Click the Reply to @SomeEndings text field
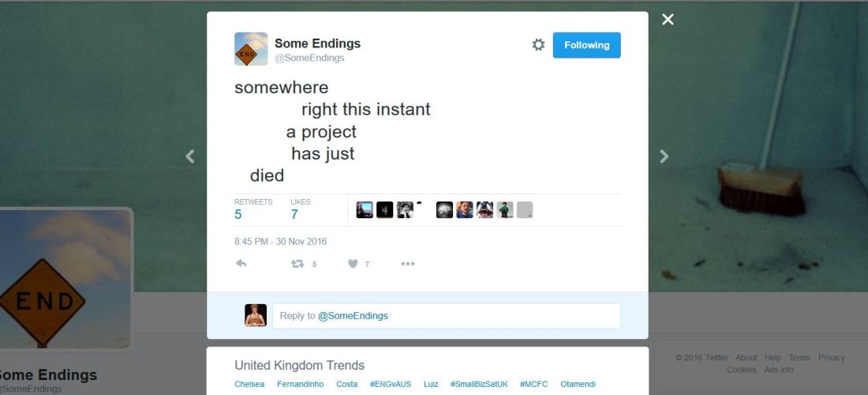 pos(446,316)
